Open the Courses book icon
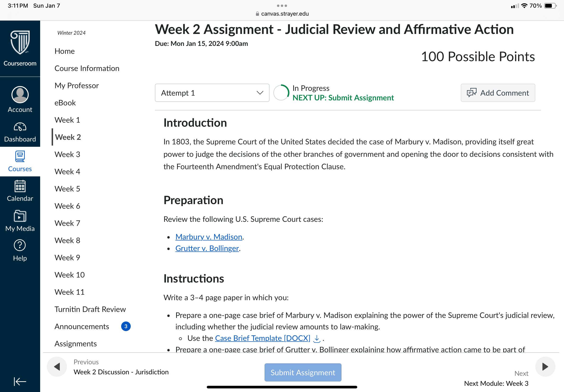Screen dimensions: 564x392 pos(20,157)
